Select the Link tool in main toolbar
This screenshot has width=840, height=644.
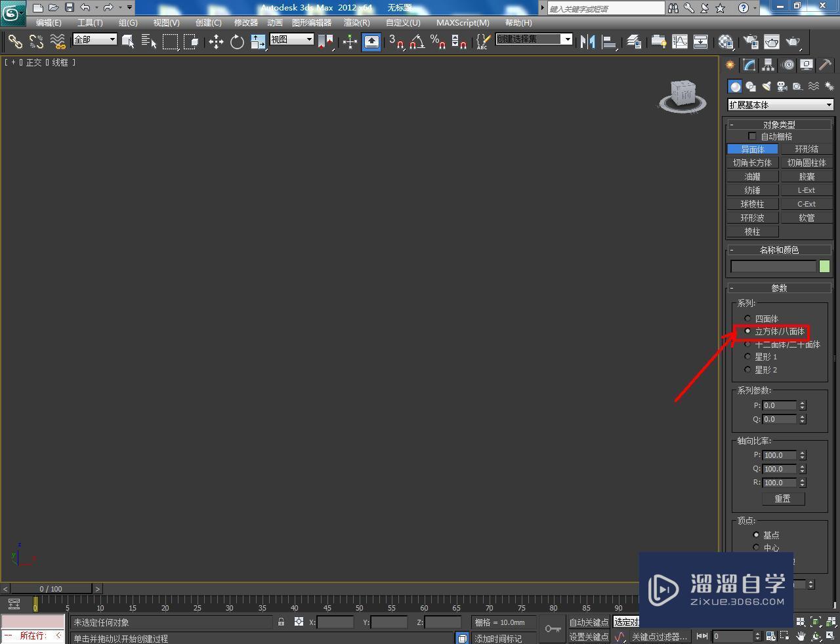click(x=14, y=41)
